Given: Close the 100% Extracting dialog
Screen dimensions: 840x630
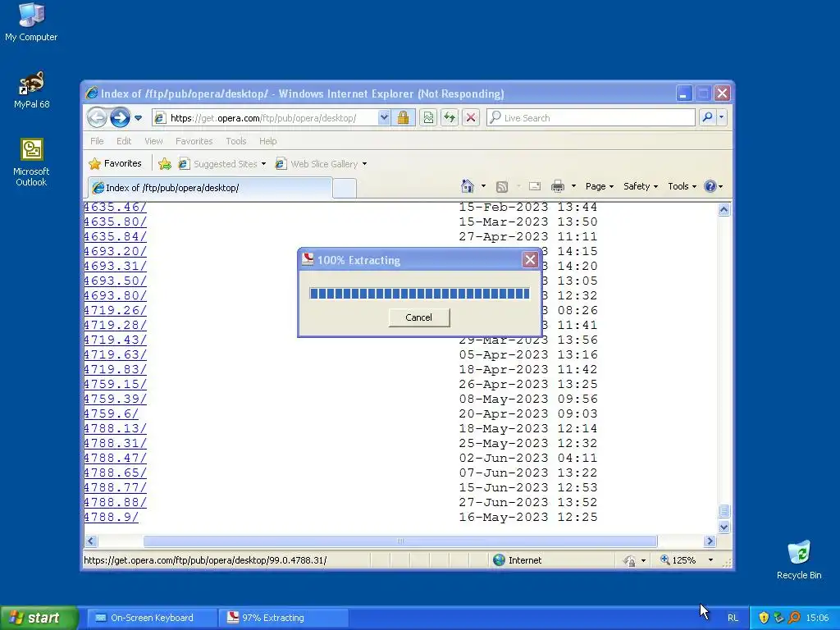Looking at the screenshot, I should click(x=530, y=260).
